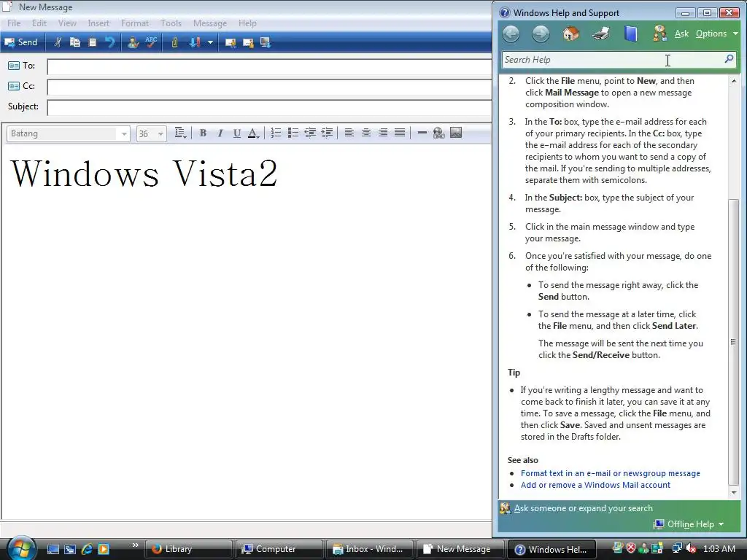The width and height of the screenshot is (747, 560).
Task: Open the font color picker
Action: coord(253,133)
